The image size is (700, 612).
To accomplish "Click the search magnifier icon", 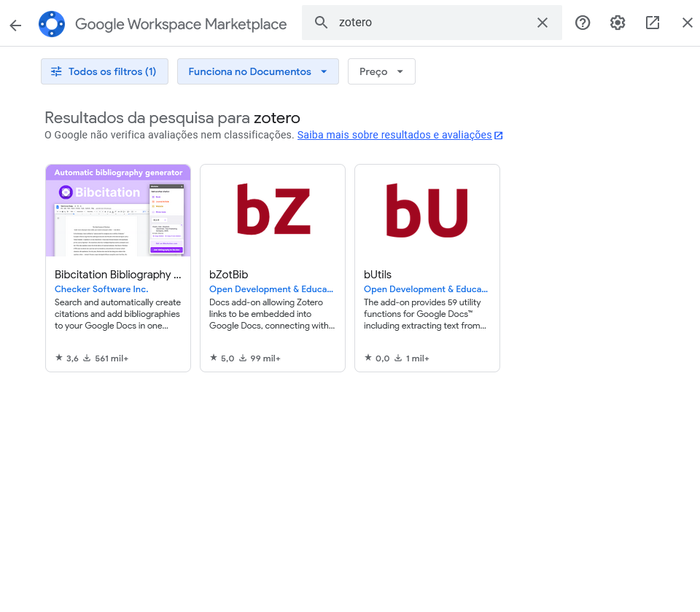I will 321,23.
